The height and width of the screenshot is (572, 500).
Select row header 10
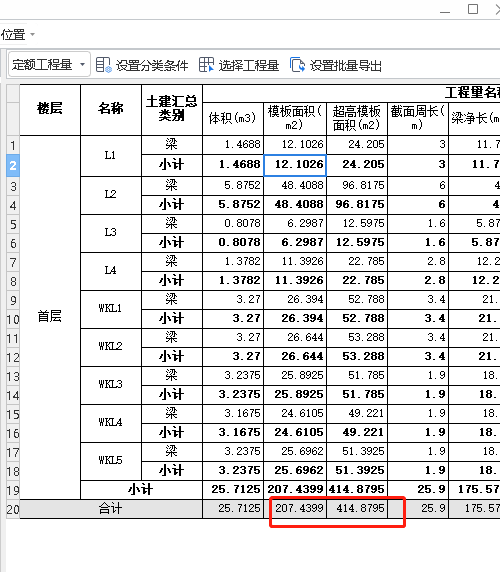coord(13,319)
